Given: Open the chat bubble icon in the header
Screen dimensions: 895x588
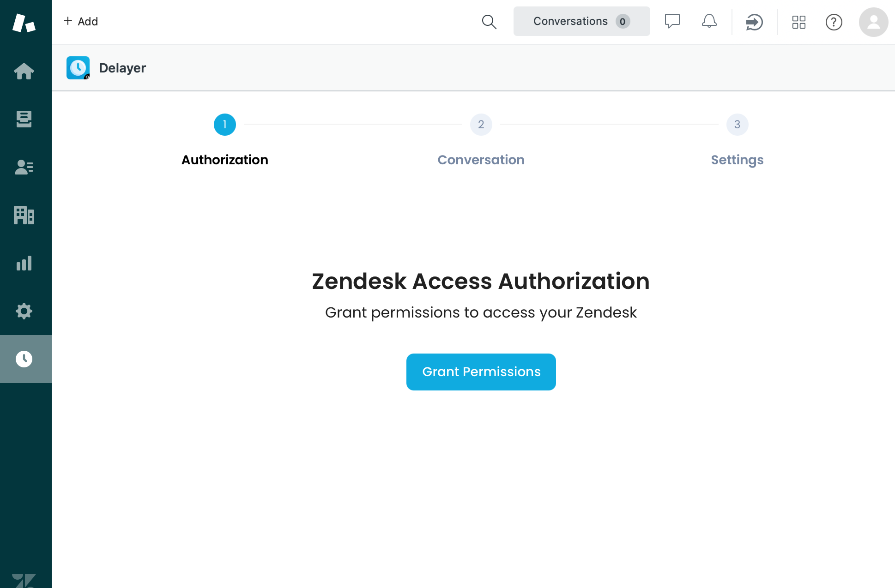Looking at the screenshot, I should pyautogui.click(x=672, y=21).
